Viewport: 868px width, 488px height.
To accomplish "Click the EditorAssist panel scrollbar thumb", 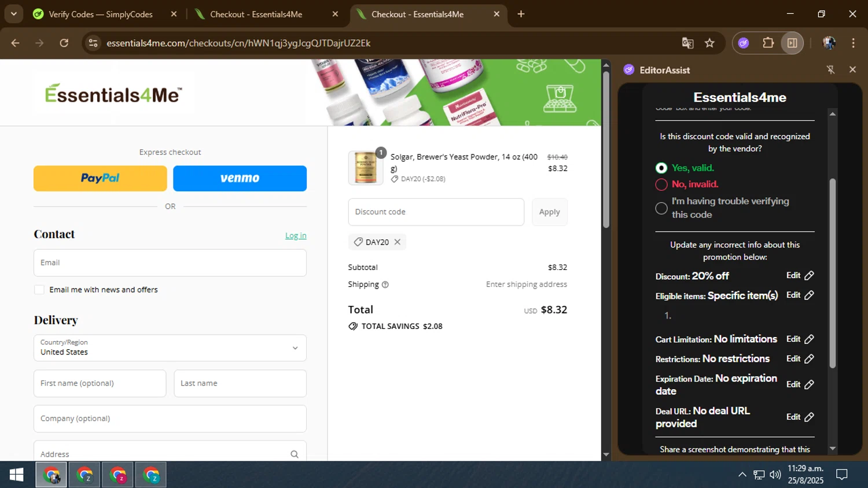I will coord(833,273).
